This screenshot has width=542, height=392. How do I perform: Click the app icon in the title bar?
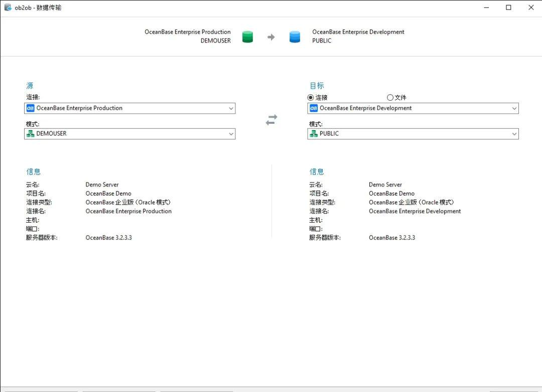coord(8,7)
